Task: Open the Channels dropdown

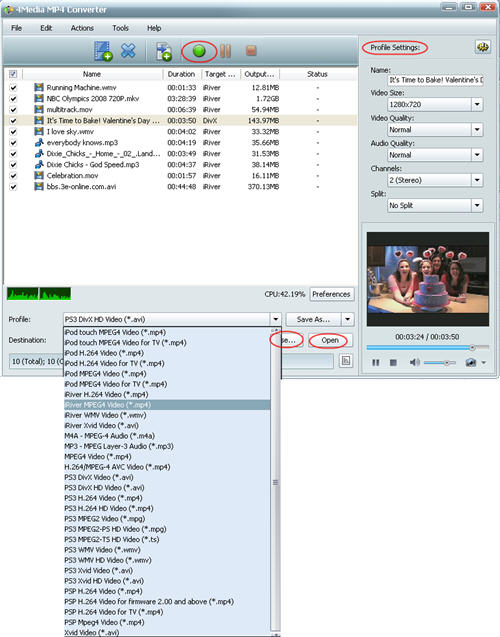Action: pos(477,180)
